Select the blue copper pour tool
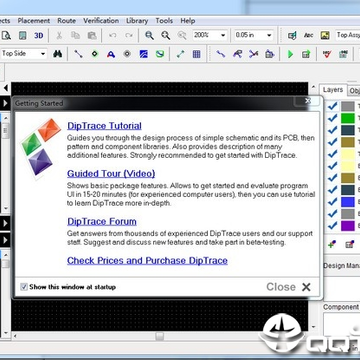 144,54
